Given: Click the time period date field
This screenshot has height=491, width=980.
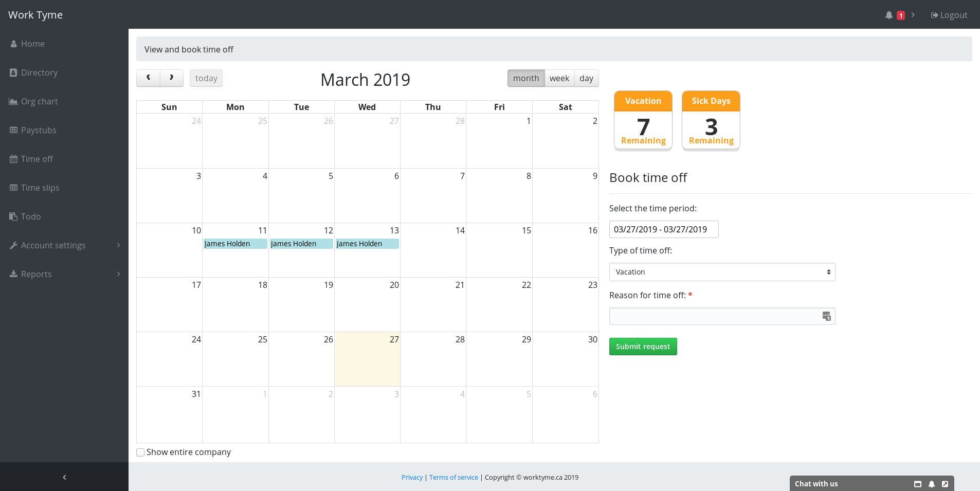Looking at the screenshot, I should 663,229.
